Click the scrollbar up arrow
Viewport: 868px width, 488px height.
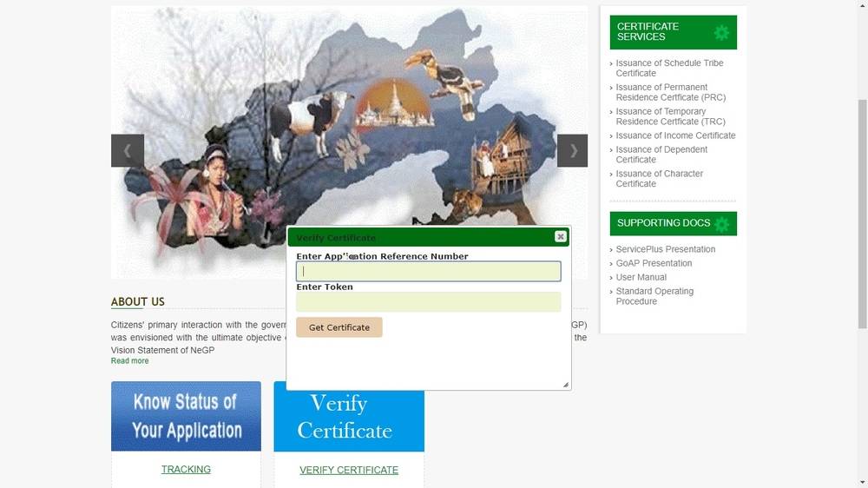(863, 5)
